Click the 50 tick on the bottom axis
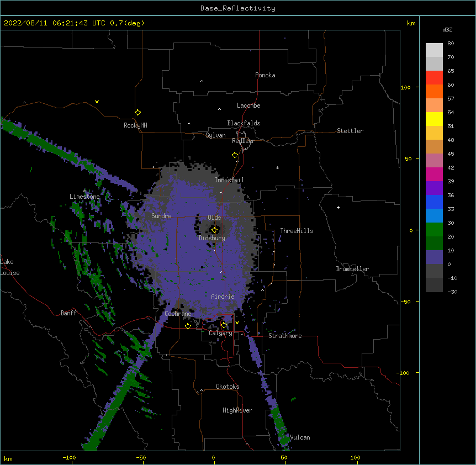Viewport: 476px width, 465px height. (x=284, y=457)
